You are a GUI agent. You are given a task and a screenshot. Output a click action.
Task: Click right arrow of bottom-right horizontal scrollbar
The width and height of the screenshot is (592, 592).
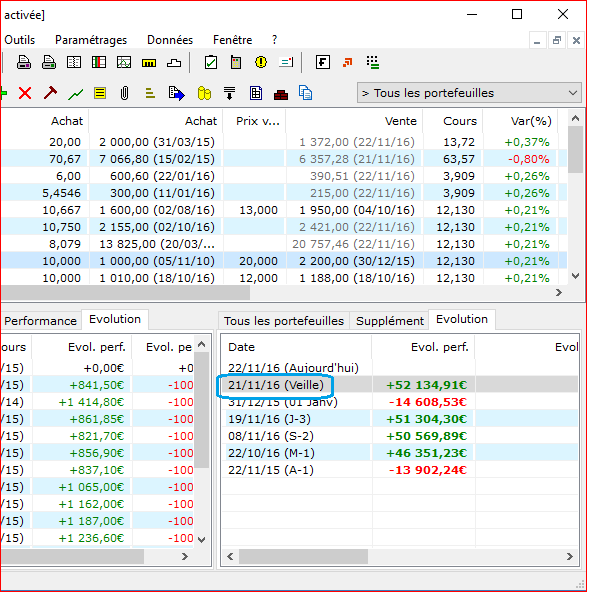coord(570,557)
